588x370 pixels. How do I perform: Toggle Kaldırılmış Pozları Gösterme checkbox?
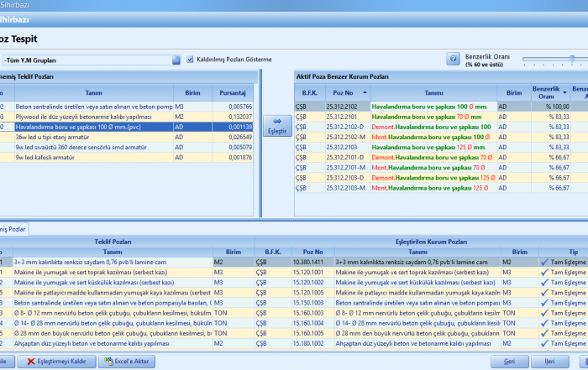190,60
